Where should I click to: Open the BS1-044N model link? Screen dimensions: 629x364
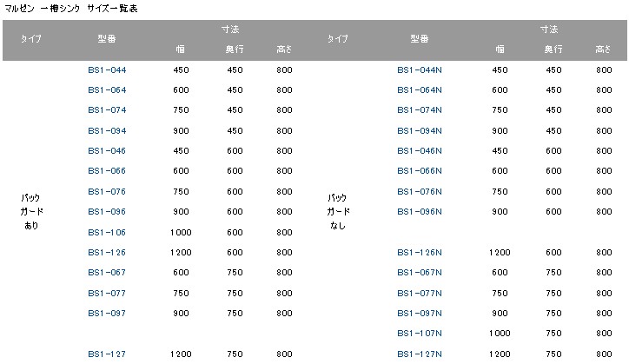(x=420, y=70)
